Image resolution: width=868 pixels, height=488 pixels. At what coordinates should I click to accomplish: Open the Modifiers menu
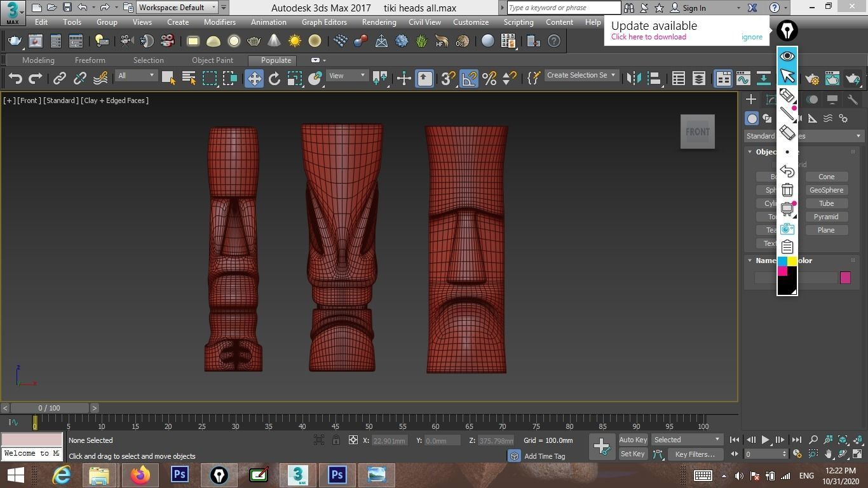coord(220,22)
